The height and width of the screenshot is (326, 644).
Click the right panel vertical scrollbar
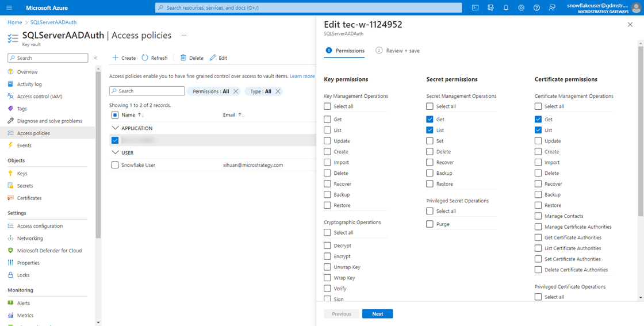click(641, 144)
